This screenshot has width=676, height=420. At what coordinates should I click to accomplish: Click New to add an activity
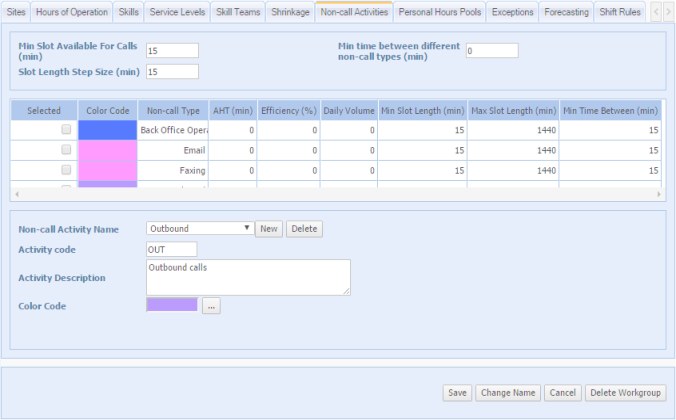pos(268,229)
